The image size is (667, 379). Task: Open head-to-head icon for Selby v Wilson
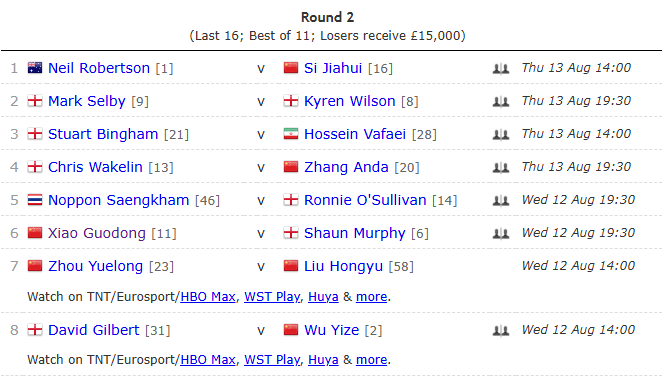pyautogui.click(x=501, y=101)
